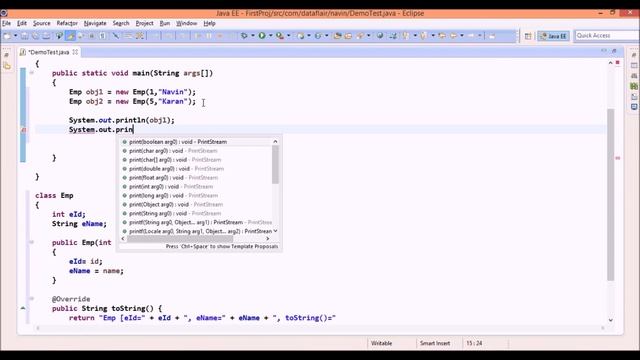Click Writable status bar entry

[382, 343]
